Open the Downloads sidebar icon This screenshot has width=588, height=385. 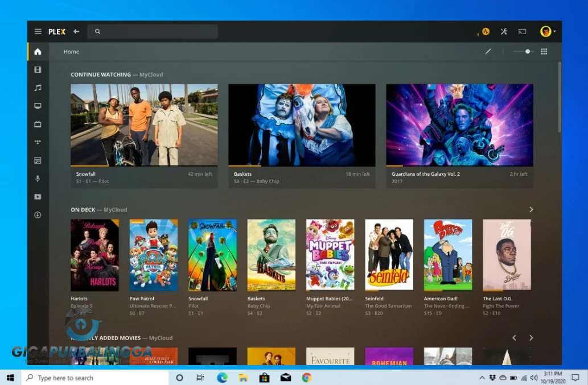tap(38, 215)
